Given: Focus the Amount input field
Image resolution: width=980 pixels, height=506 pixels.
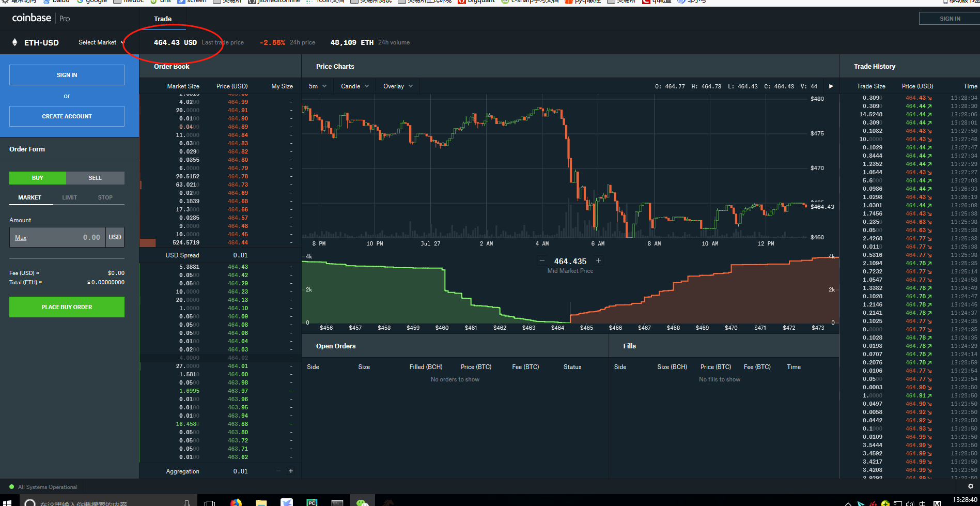Looking at the screenshot, I should point(57,237).
